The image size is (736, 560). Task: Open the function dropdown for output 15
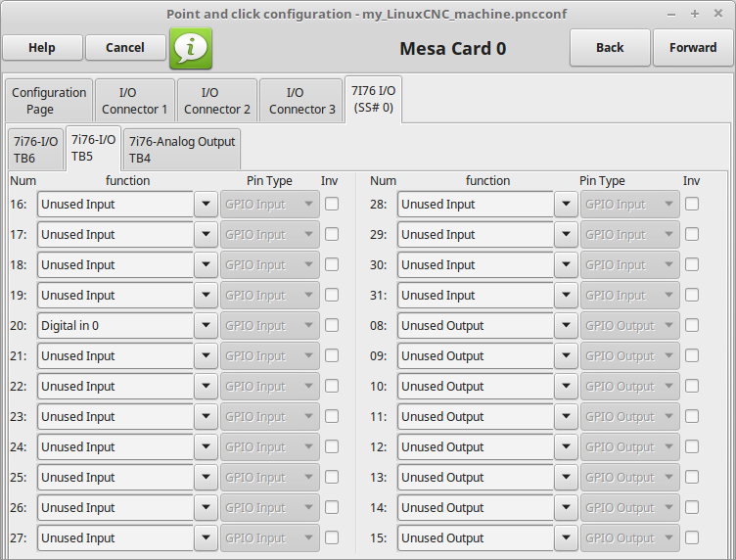point(566,537)
